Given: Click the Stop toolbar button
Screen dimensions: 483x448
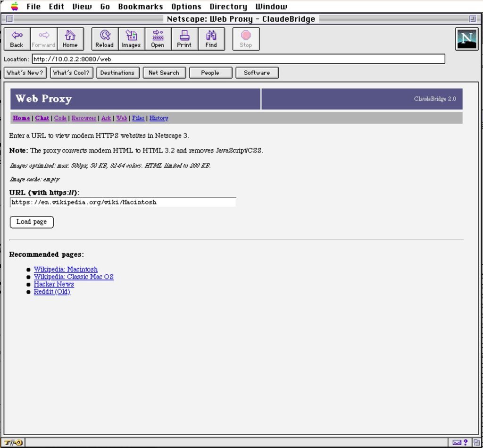Looking at the screenshot, I should [x=246, y=39].
